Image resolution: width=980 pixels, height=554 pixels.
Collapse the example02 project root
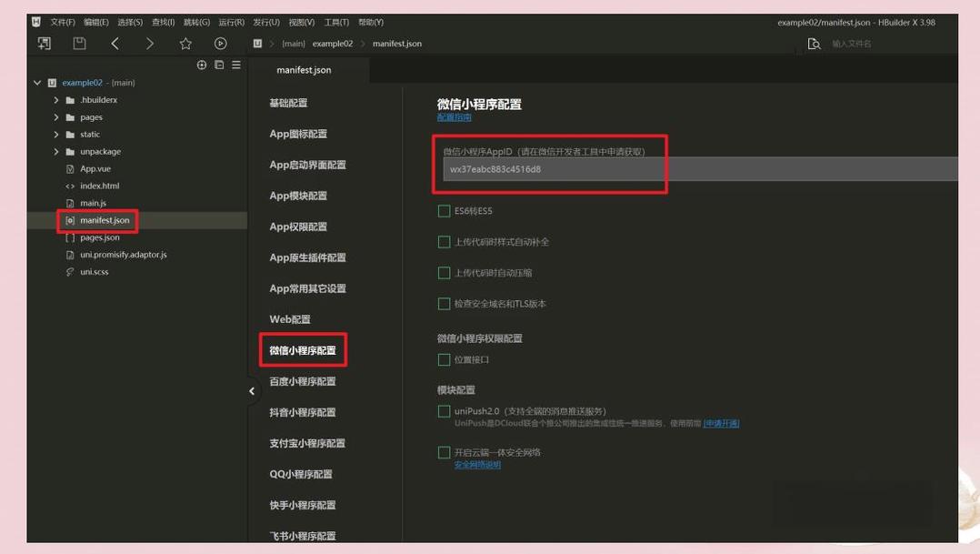tap(37, 83)
